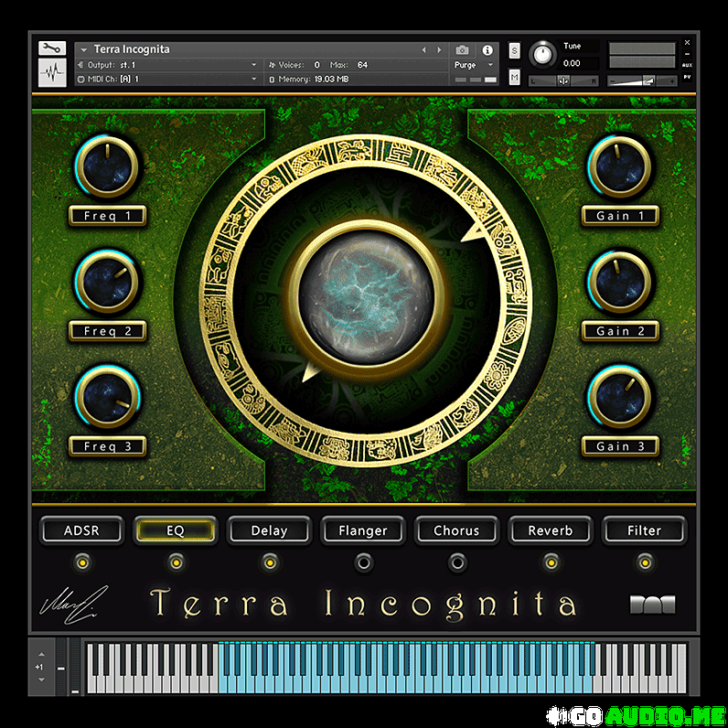Screen dimensions: 728x728
Task: Open the snapshot camera view
Action: [462, 49]
